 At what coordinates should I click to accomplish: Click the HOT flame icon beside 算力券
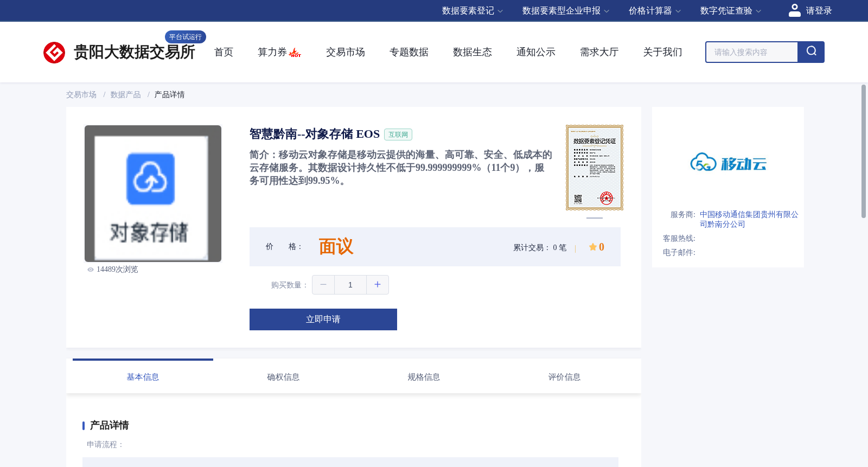tap(295, 53)
